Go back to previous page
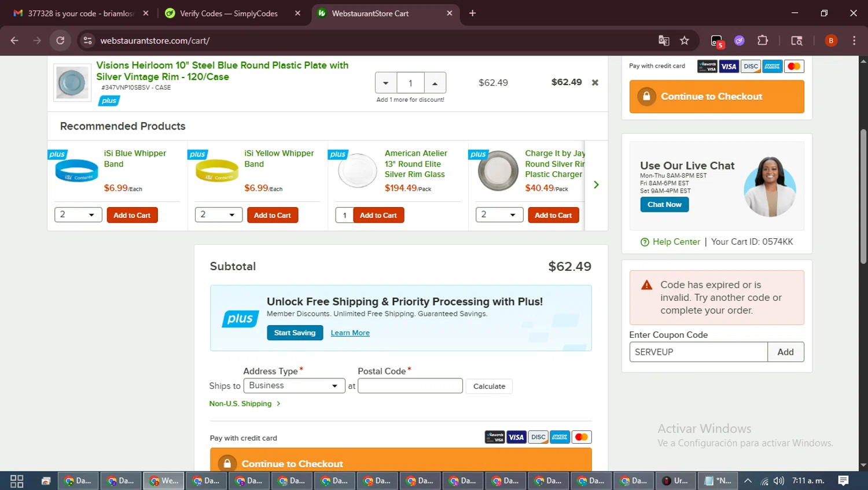 (14, 40)
